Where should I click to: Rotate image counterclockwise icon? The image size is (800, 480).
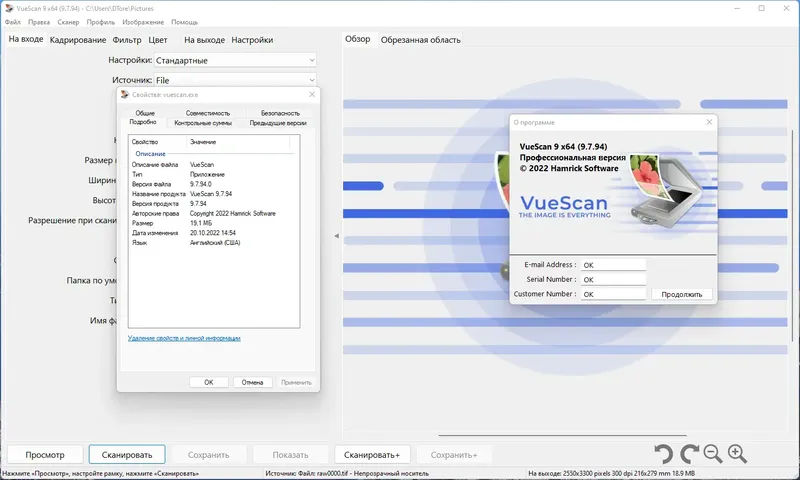point(664,453)
